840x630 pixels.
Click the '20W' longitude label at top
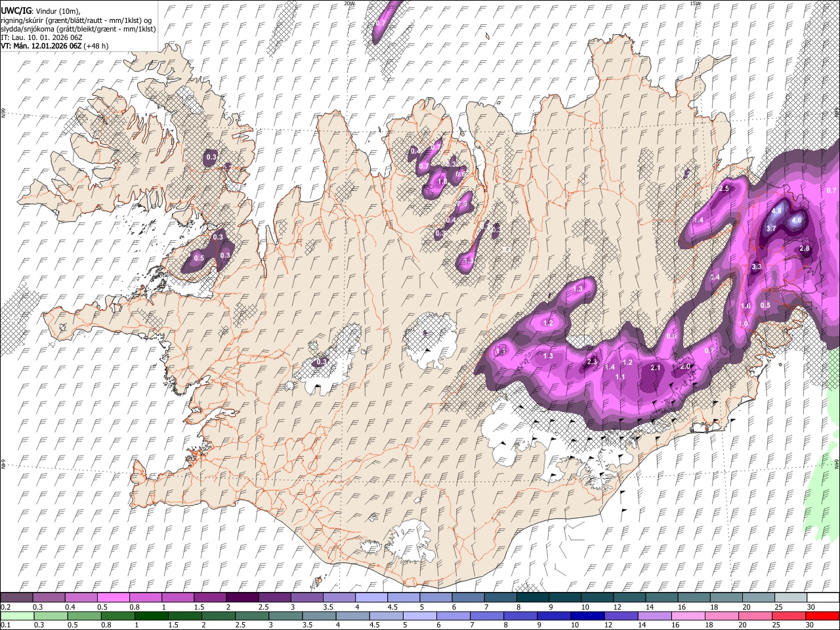349,3
